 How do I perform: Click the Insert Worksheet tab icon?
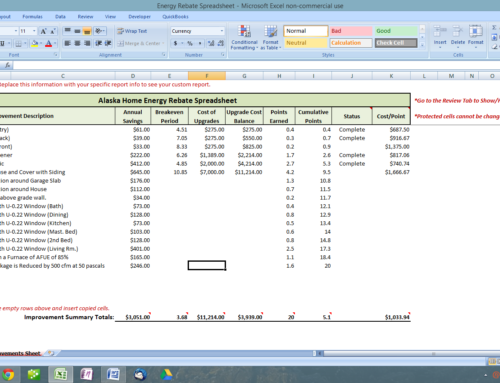point(51,353)
